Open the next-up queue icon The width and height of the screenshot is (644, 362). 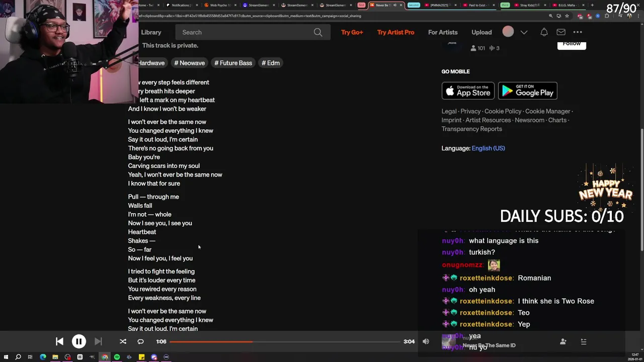pos(584,341)
